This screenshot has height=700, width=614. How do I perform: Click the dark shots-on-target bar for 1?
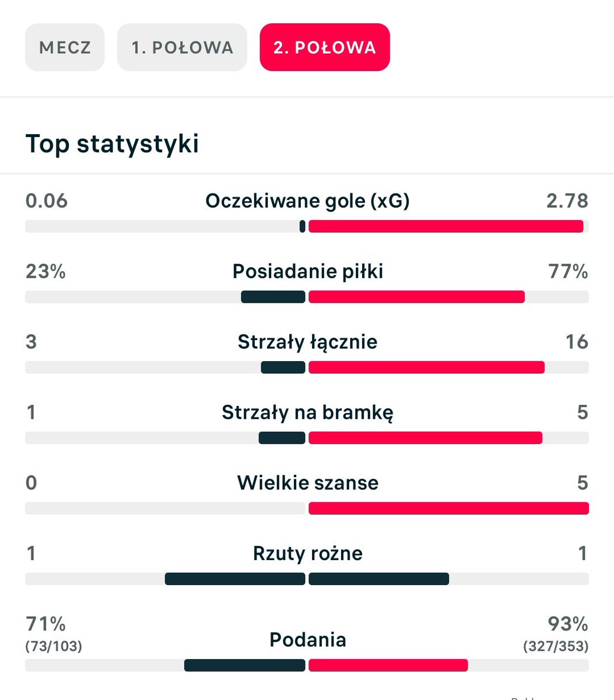[282, 437]
